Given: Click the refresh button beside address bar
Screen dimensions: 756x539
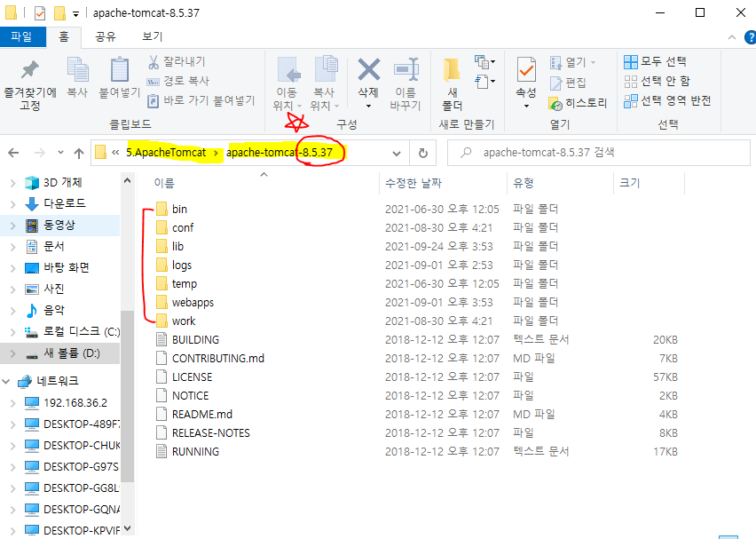Looking at the screenshot, I should (423, 153).
